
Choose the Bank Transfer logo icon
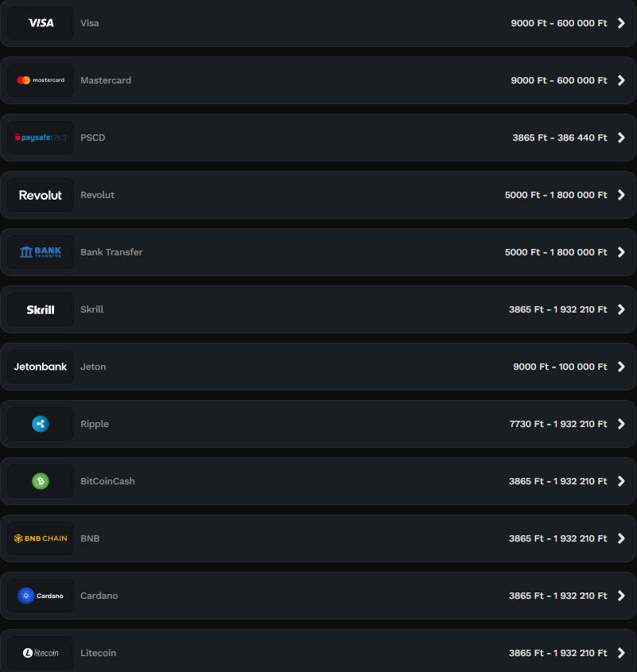(41, 252)
